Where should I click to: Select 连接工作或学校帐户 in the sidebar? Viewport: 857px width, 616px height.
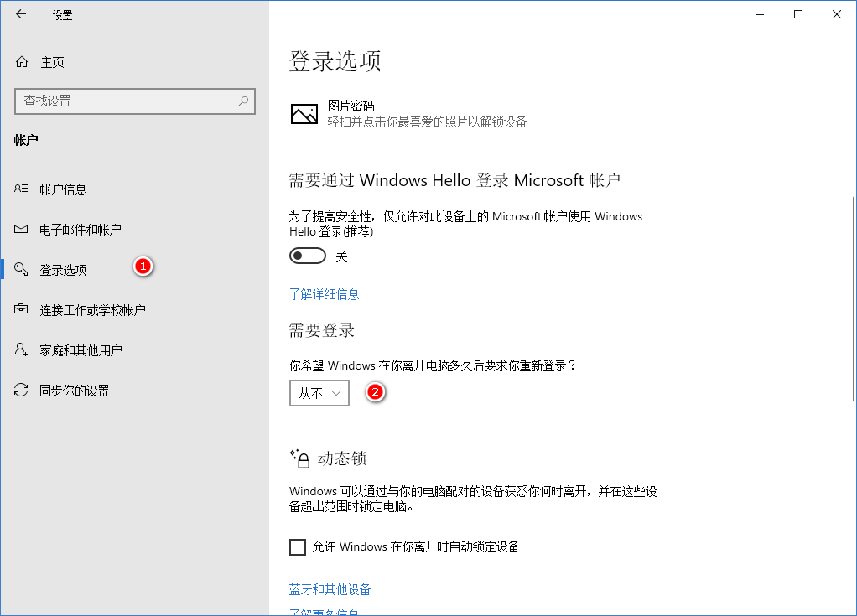pyautogui.click(x=92, y=309)
